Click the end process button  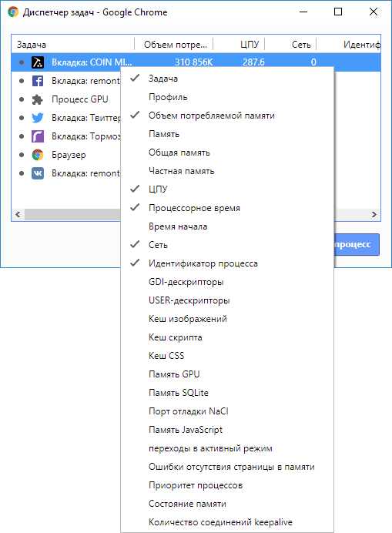tap(357, 245)
